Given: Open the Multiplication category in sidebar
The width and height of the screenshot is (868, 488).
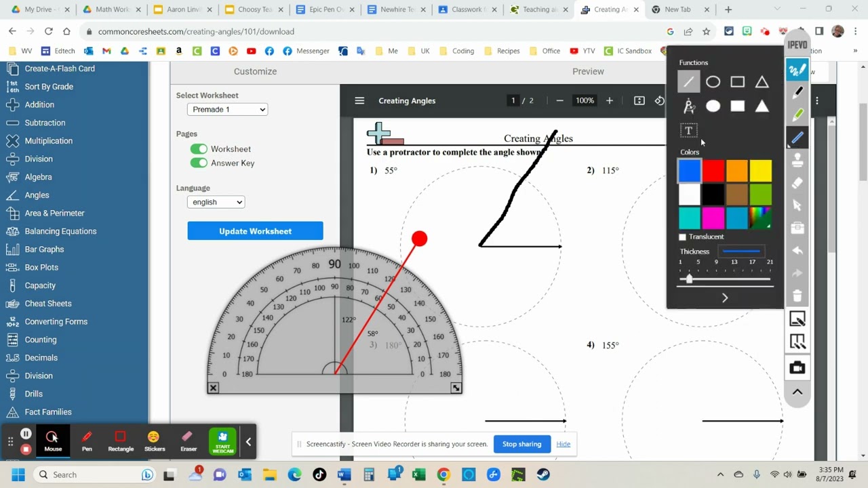Looking at the screenshot, I should click(x=48, y=141).
